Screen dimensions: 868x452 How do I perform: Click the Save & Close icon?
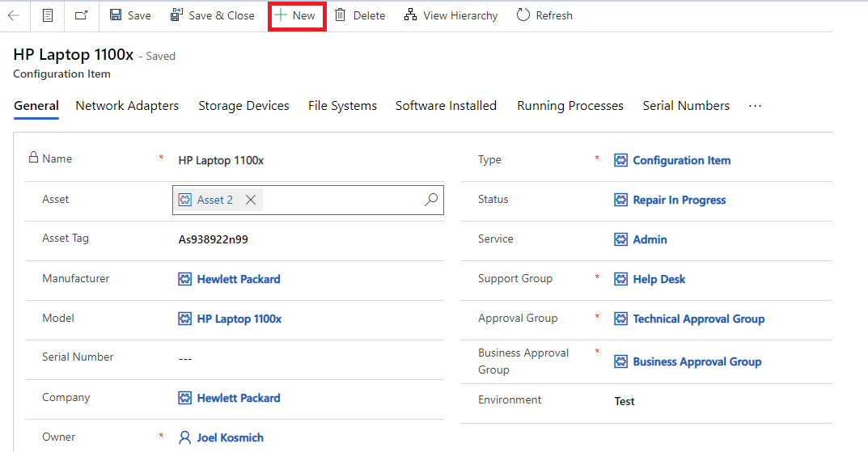click(x=176, y=15)
